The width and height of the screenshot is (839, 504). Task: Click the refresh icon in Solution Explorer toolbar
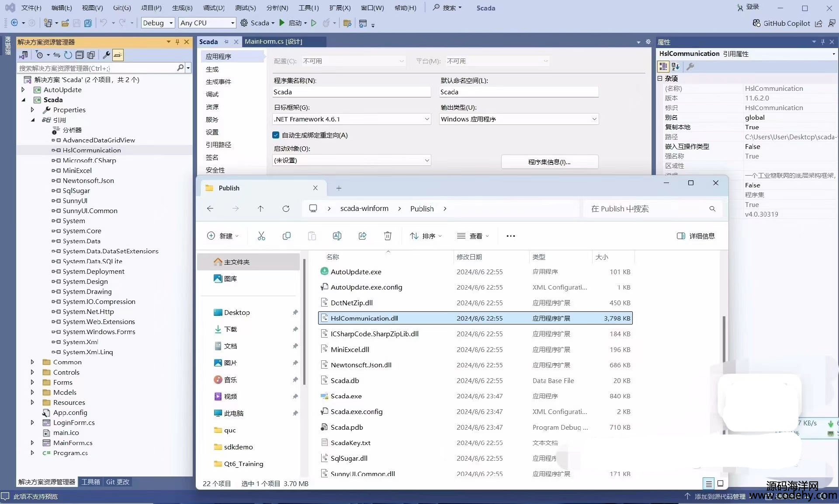tap(68, 55)
